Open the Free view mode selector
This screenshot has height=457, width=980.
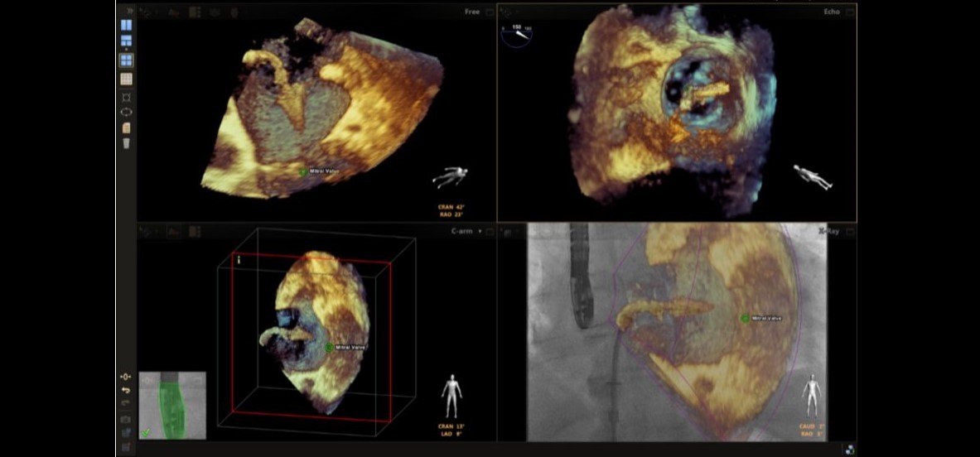click(x=472, y=12)
